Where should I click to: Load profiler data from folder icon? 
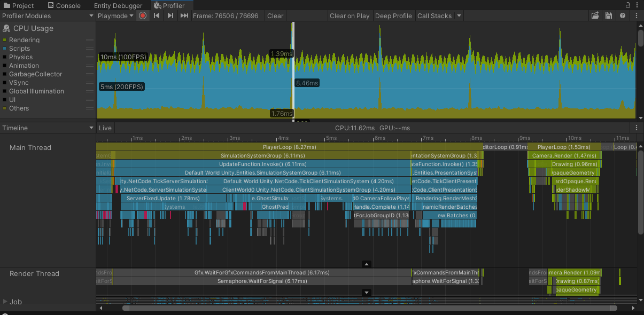595,16
